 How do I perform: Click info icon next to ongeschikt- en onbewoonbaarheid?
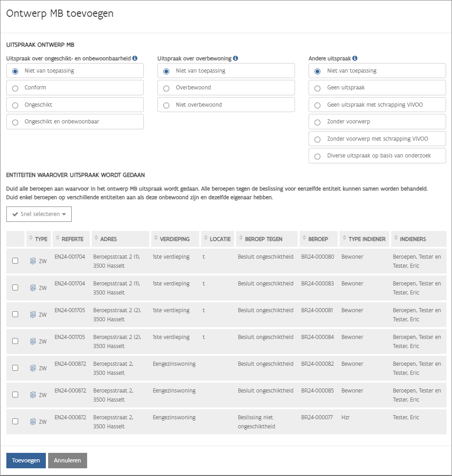tap(135, 58)
